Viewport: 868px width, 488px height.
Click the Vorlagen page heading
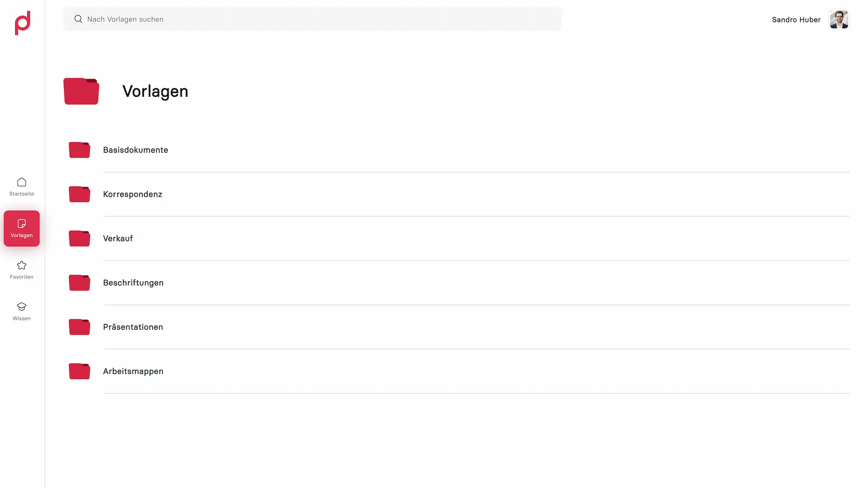[x=155, y=91]
